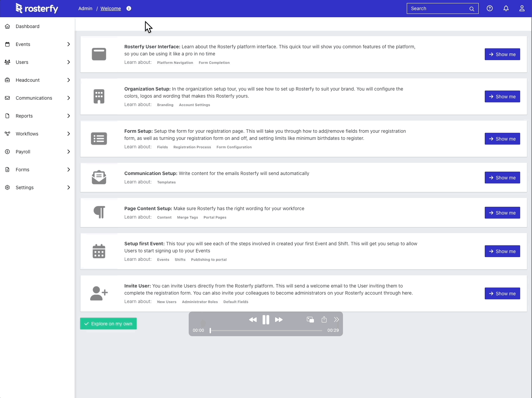This screenshot has height=398, width=532.
Task: Click the Reports document icon
Action: (7, 116)
